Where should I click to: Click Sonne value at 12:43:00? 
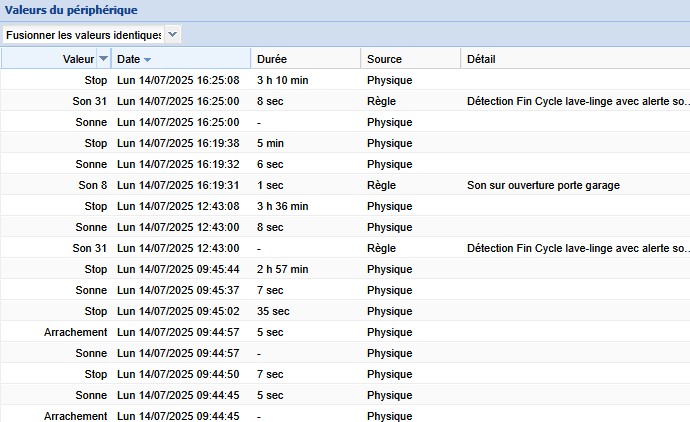(x=91, y=227)
